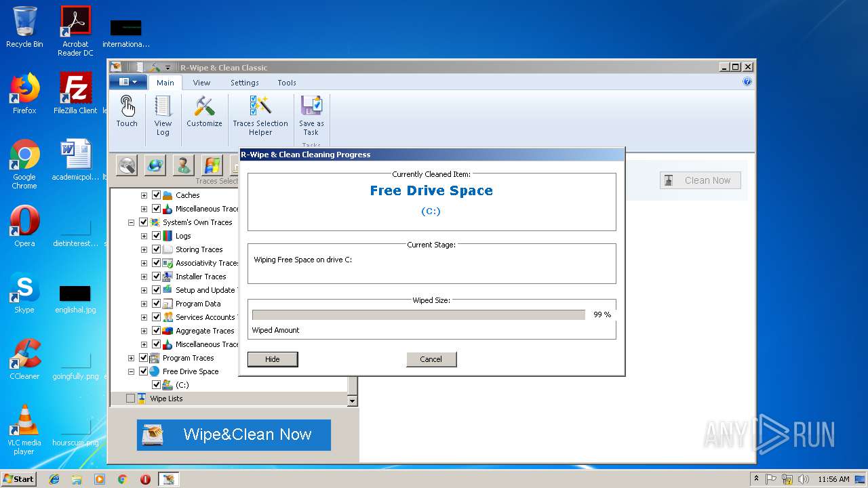Switch to the Tools ribbon tab
This screenshot has height=488, width=868.
(287, 83)
